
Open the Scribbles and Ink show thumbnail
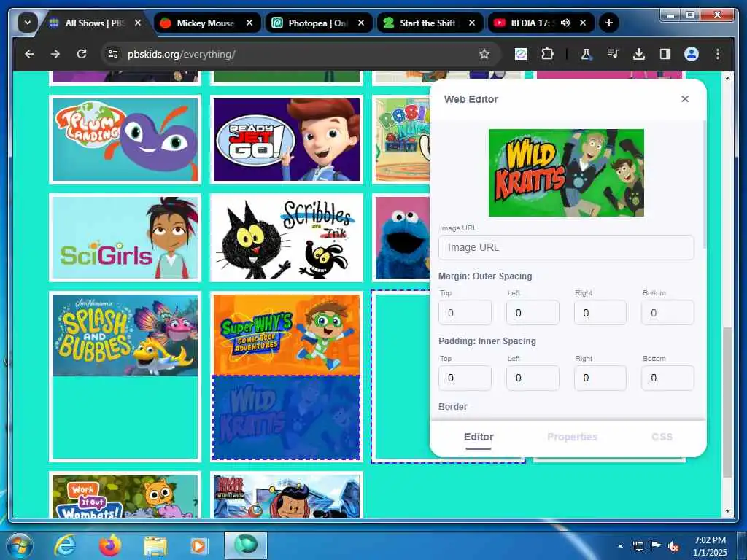(286, 238)
